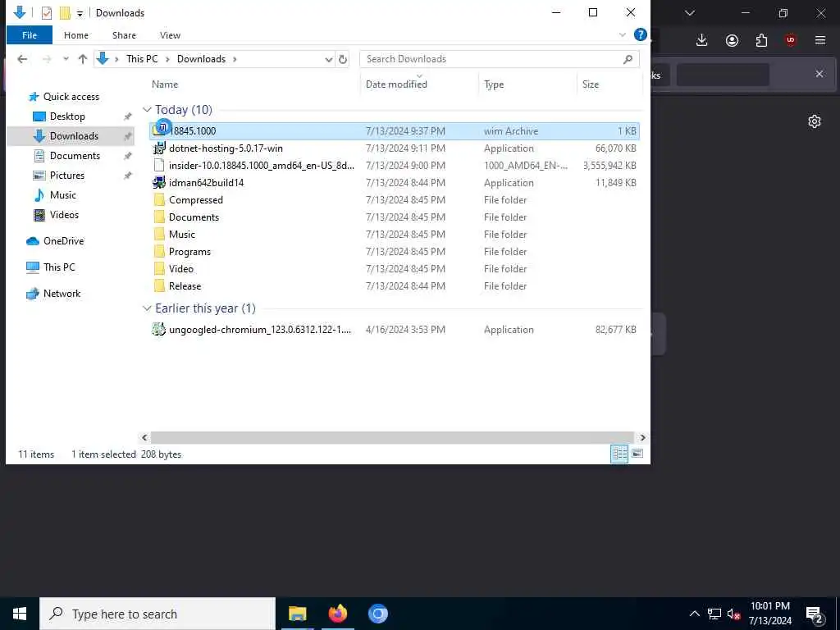Open the Customize Quick Access Toolbar dropdown
840x630 pixels.
80,13
